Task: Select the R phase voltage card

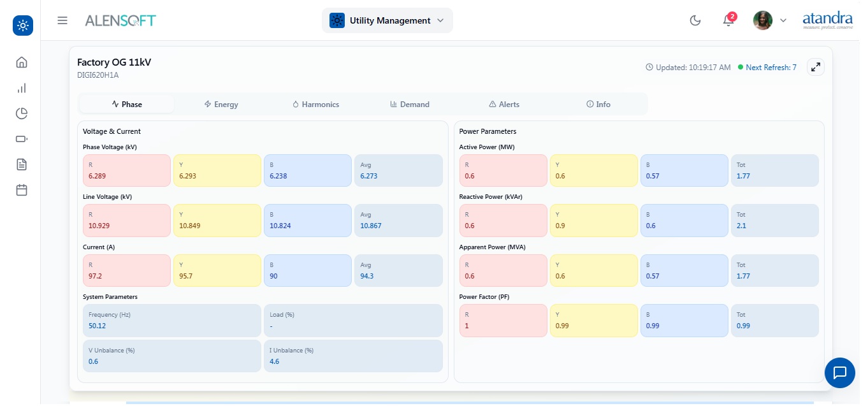Action: 126,170
